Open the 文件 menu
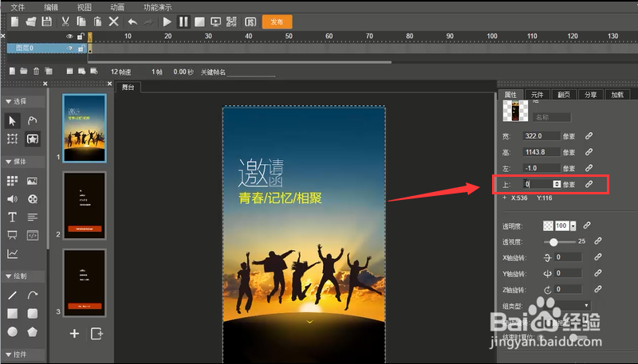The image size is (638, 364). [x=18, y=7]
